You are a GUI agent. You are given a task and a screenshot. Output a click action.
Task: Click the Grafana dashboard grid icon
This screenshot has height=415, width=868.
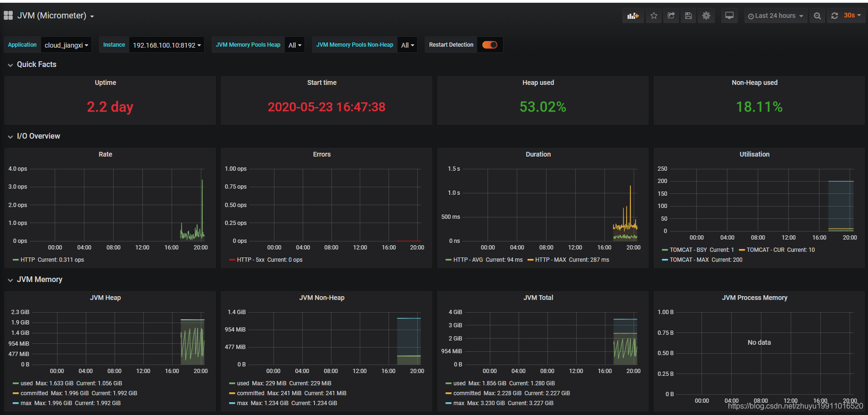8,16
